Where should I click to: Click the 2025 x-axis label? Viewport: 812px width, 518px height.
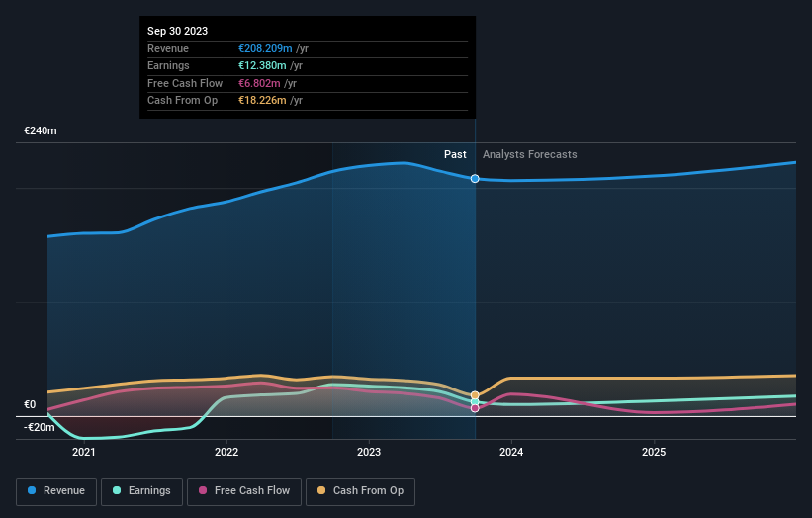pos(654,452)
